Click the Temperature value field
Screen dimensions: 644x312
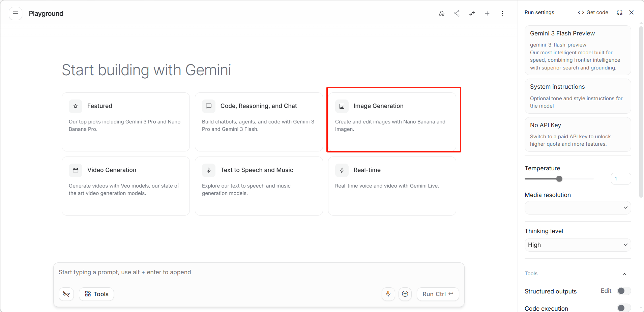621,179
